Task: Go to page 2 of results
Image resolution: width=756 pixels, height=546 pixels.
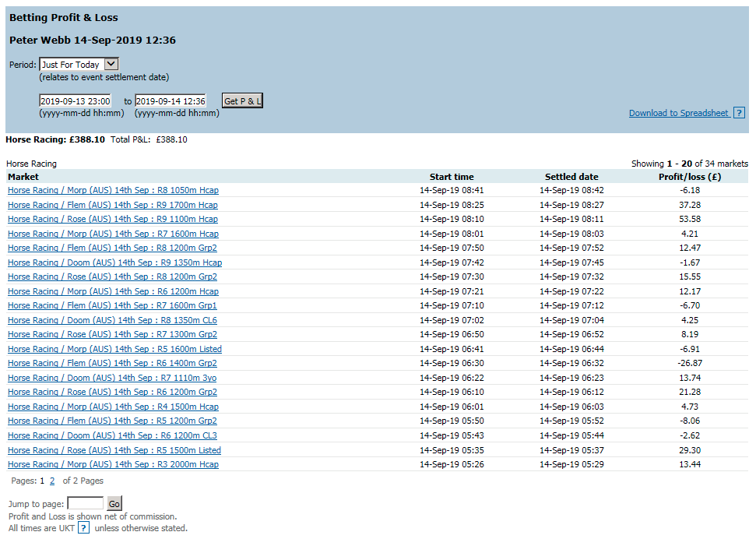Action: tap(52, 481)
